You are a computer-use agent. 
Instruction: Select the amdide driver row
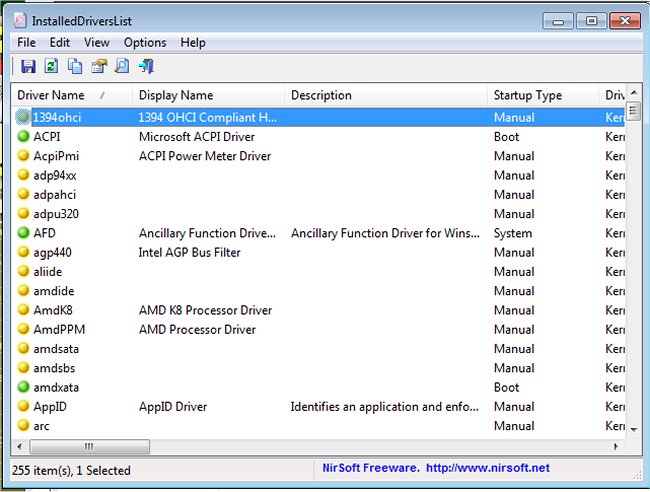318,291
